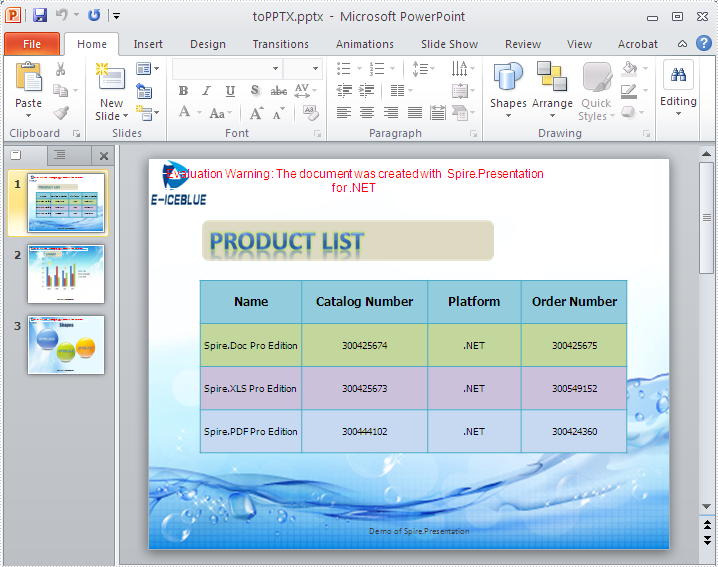Click the PowerPoint Help question mark icon
The width and height of the screenshot is (718, 567).
coord(703,44)
